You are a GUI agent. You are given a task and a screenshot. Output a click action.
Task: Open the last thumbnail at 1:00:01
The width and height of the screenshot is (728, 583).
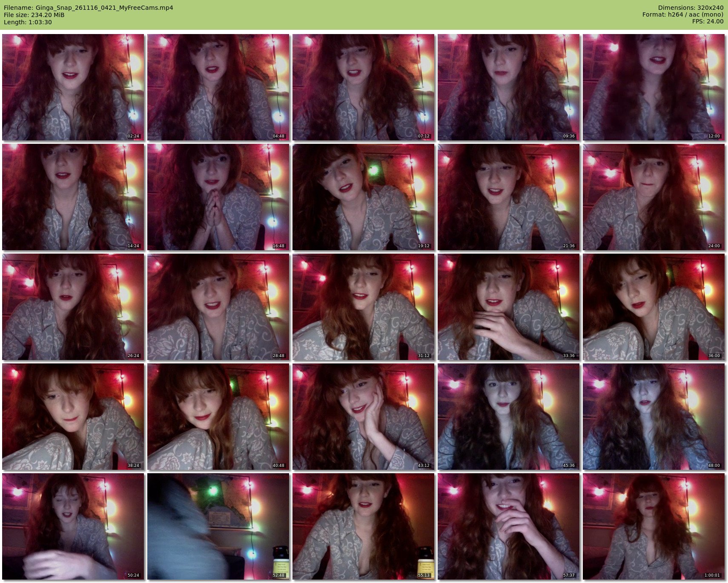653,526
